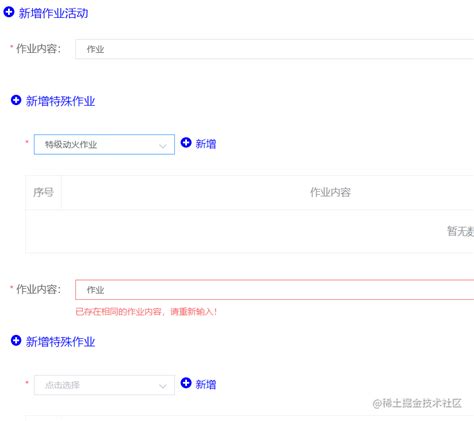Click the plus icon next to the 点击选择 dropdown
The image size is (474, 421).
186,383
